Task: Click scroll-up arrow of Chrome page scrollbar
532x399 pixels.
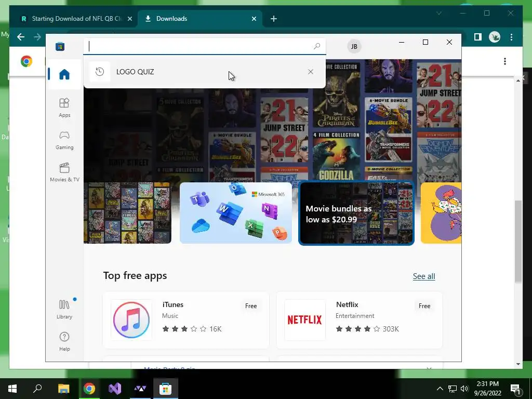Action: click(x=518, y=81)
